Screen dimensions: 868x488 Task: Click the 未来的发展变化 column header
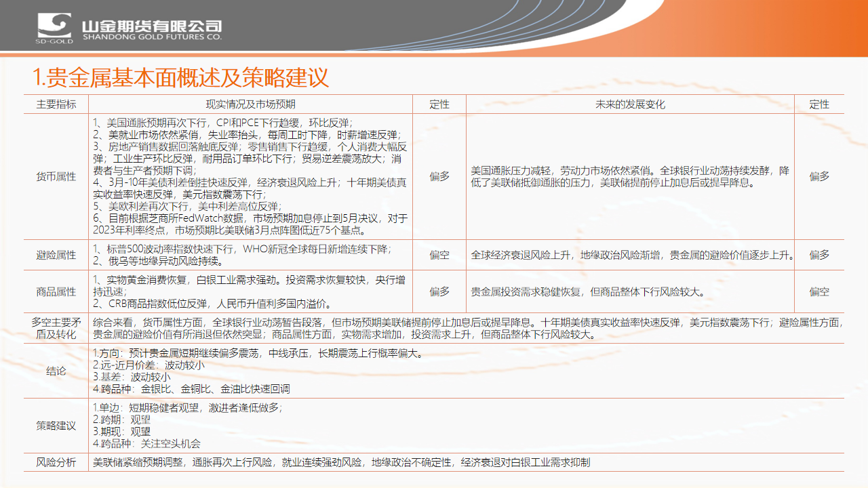[x=630, y=104]
